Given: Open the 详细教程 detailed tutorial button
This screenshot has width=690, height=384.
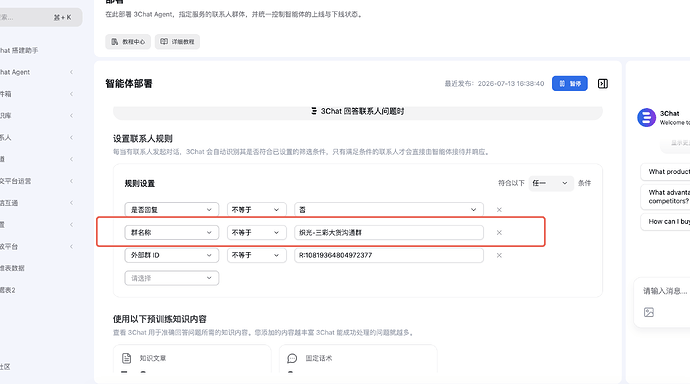Looking at the screenshot, I should pos(177,42).
